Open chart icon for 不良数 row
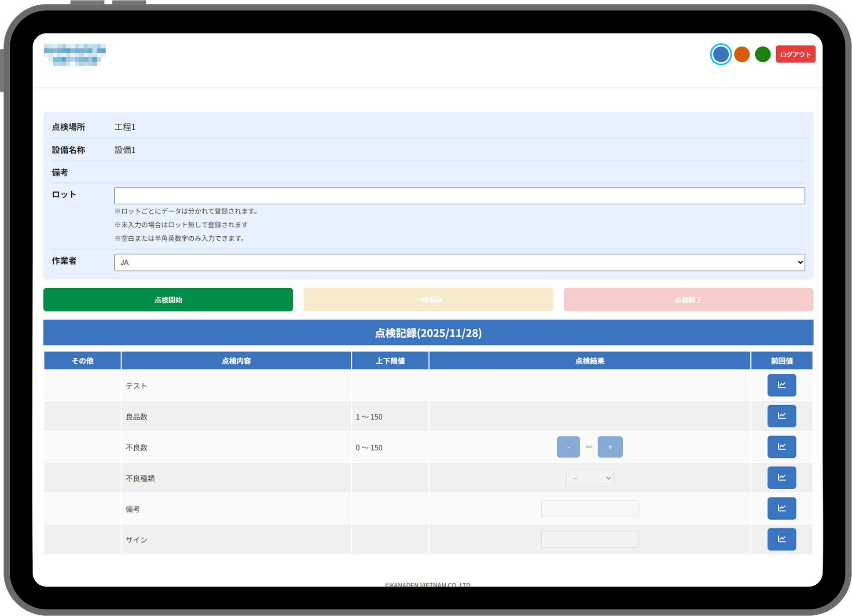The image size is (852, 616). pyautogui.click(x=781, y=447)
